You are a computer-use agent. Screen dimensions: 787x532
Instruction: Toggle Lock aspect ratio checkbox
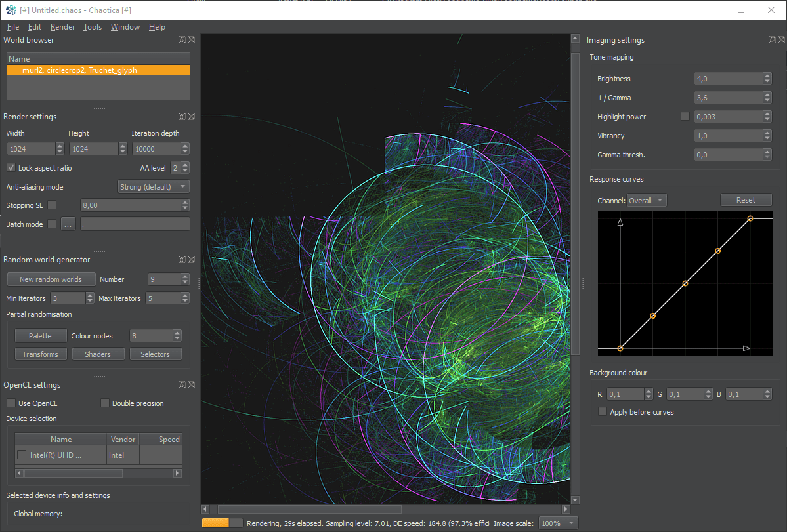point(11,168)
